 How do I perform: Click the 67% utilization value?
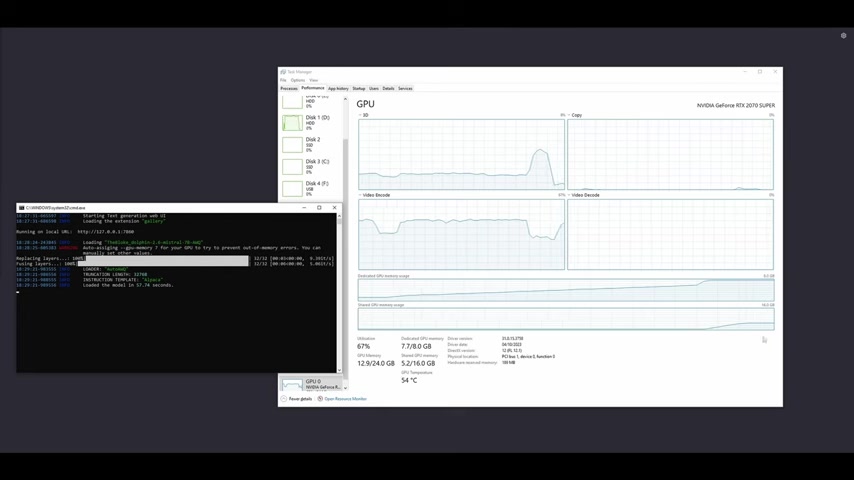pos(363,346)
